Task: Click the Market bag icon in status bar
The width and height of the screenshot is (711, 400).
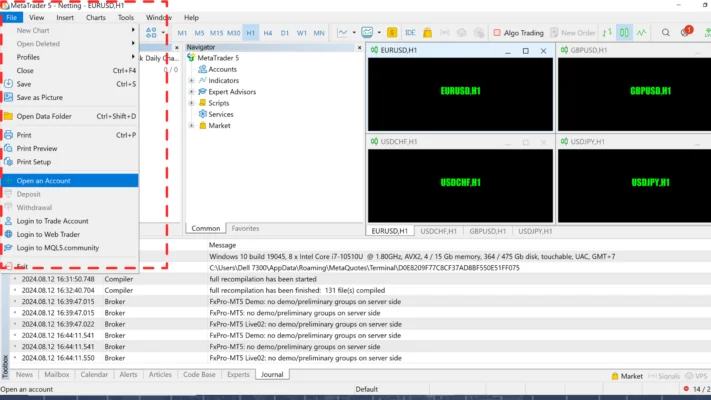Action: coord(613,376)
